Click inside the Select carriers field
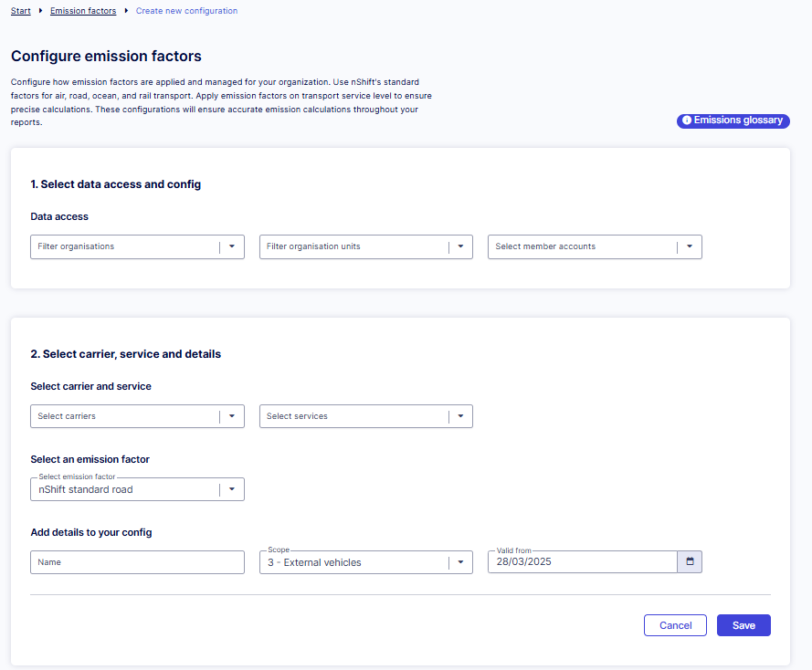Screen dimensions: 812x670 [123, 416]
